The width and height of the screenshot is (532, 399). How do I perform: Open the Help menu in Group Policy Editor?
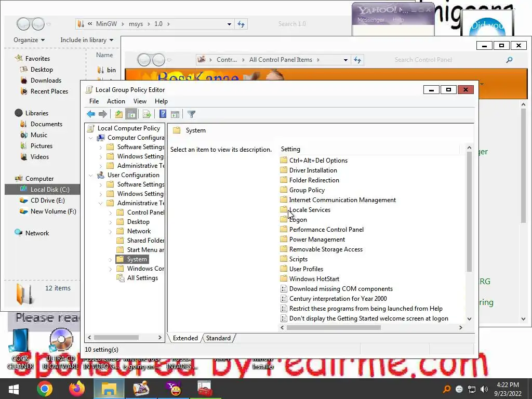(x=161, y=101)
